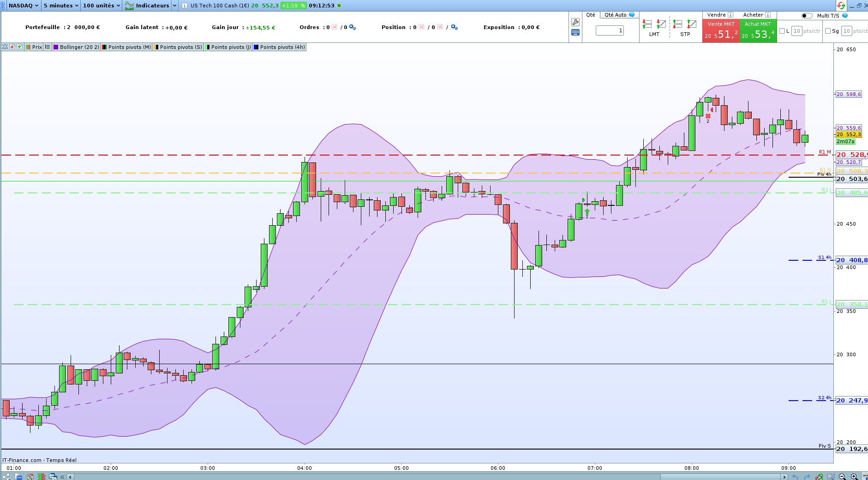The width and height of the screenshot is (868, 480).
Task: Place a stop order on chart
Action: [x=677, y=24]
